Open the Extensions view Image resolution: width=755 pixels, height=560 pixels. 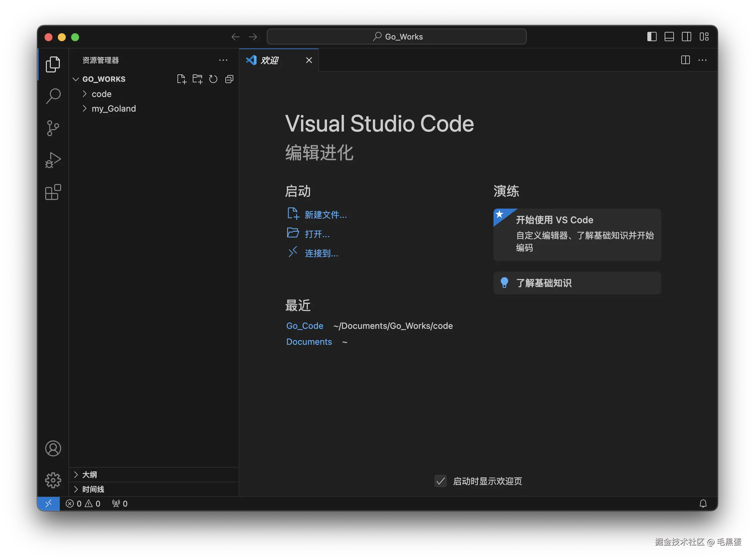pos(53,192)
